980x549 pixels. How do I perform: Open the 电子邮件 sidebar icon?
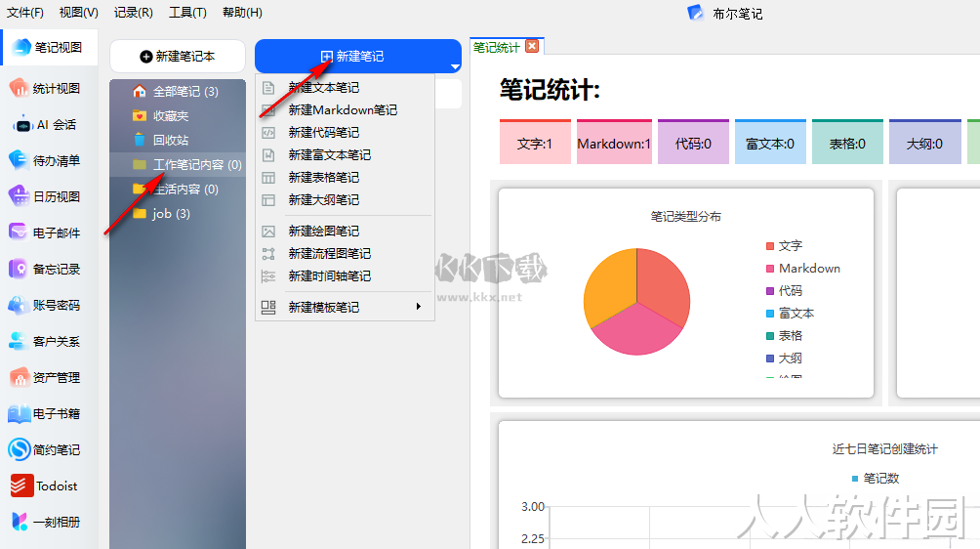[x=19, y=232]
